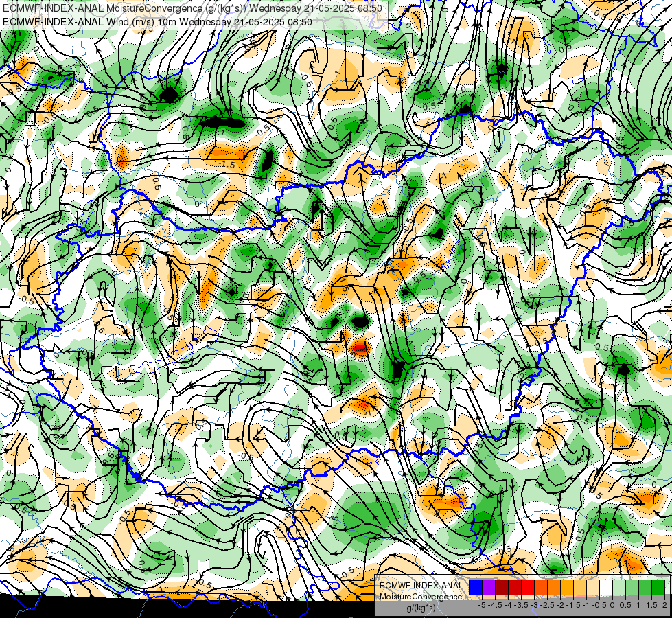Click the purple legend swatch

[x=489, y=588]
